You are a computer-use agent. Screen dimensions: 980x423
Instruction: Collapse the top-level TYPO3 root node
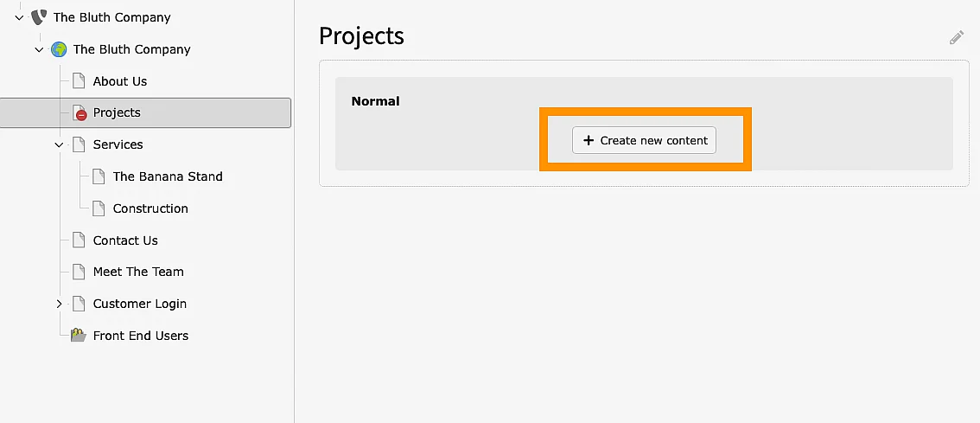point(19,17)
